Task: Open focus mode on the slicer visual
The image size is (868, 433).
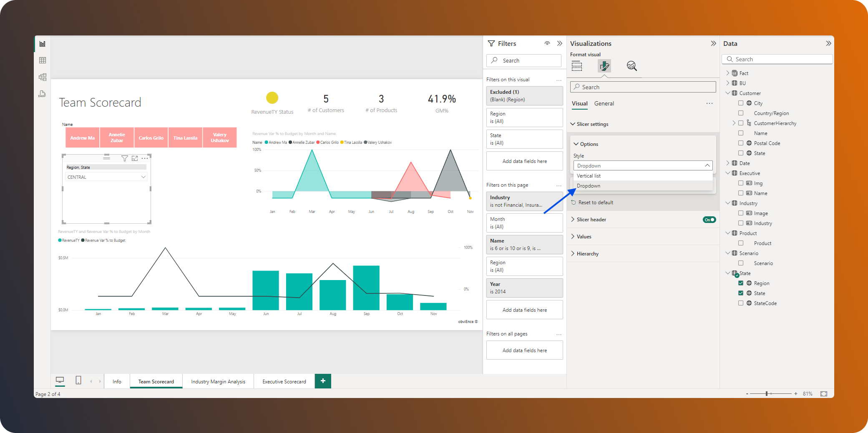Action: 134,158
